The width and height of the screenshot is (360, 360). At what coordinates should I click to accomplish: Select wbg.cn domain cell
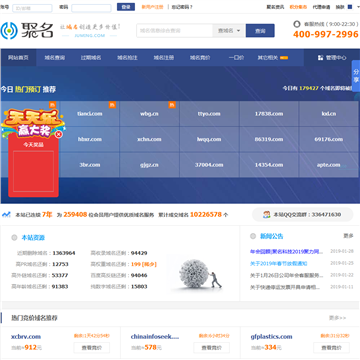[x=149, y=114]
